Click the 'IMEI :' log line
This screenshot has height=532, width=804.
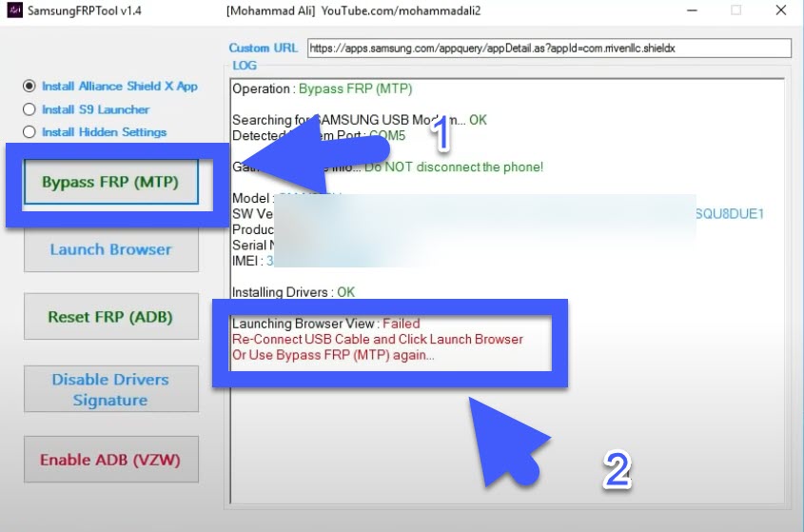click(x=252, y=261)
